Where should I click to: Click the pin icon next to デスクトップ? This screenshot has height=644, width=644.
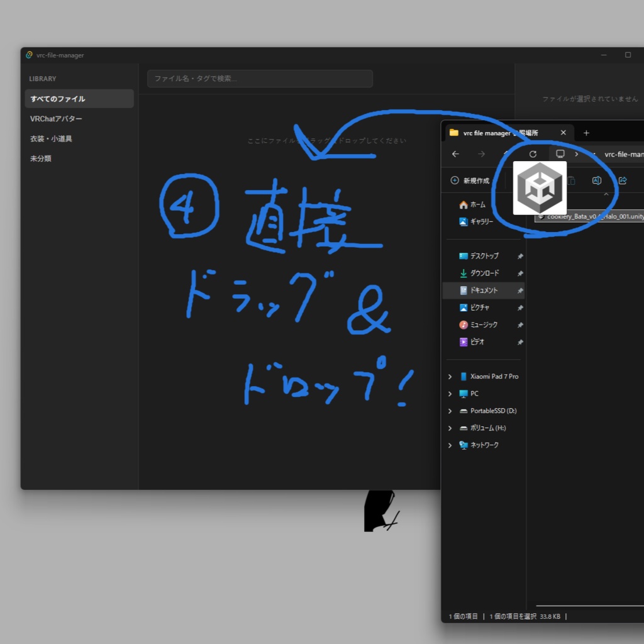(x=520, y=257)
